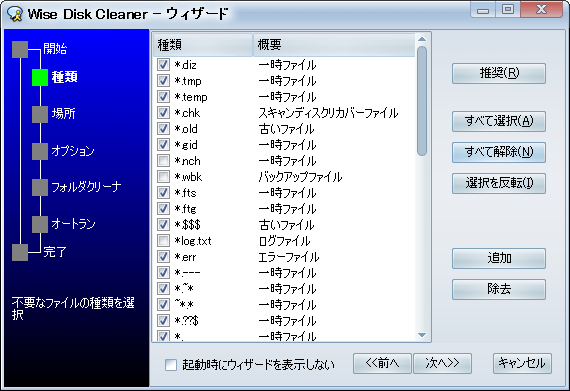570x391 pixels.
Task: Go to the オプション wizard step
Action: click(40, 151)
